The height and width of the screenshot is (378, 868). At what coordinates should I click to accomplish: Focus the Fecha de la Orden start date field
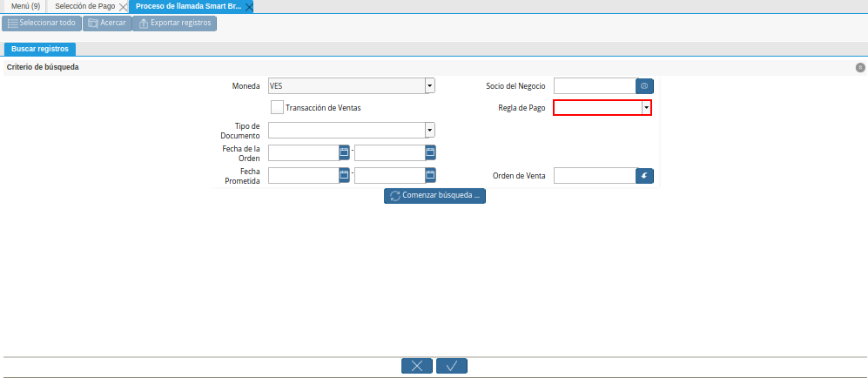tap(303, 152)
